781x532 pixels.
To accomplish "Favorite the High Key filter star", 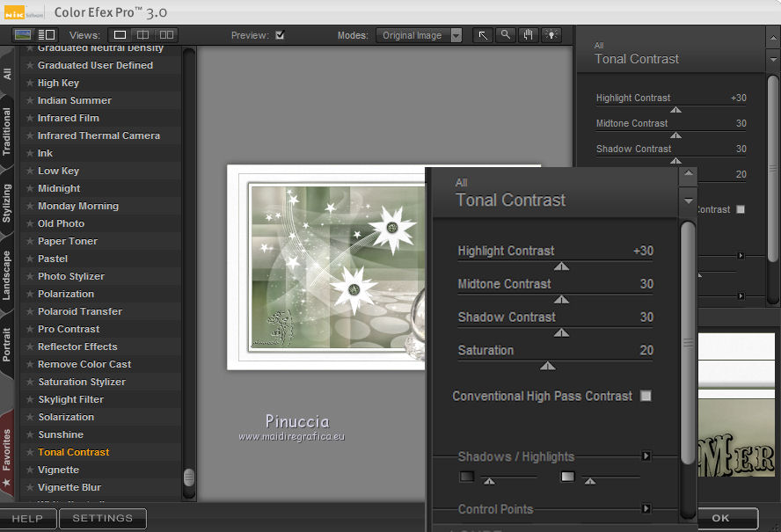I will pyautogui.click(x=30, y=84).
